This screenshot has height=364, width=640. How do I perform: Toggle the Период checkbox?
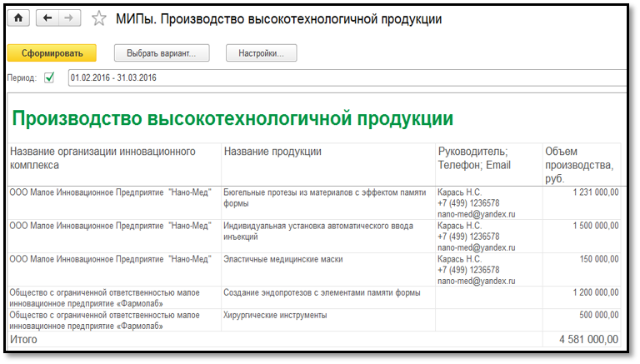click(x=49, y=77)
